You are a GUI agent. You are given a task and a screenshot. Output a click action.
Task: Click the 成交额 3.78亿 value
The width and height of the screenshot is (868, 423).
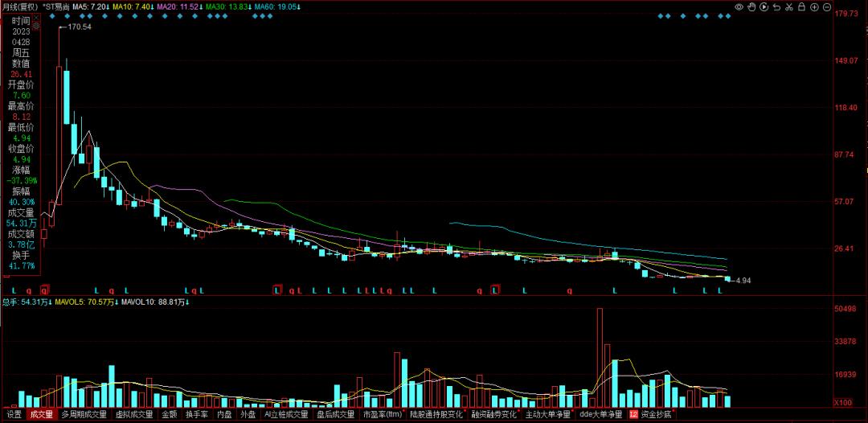21,244
